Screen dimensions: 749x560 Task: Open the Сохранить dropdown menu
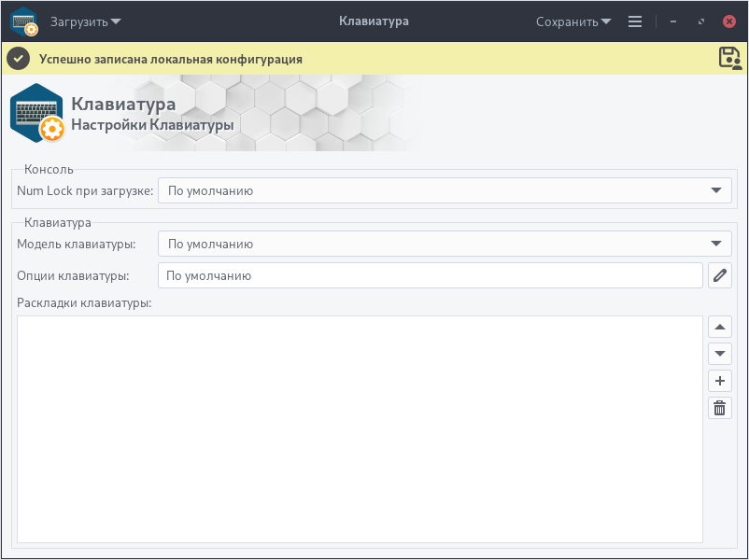(x=573, y=21)
